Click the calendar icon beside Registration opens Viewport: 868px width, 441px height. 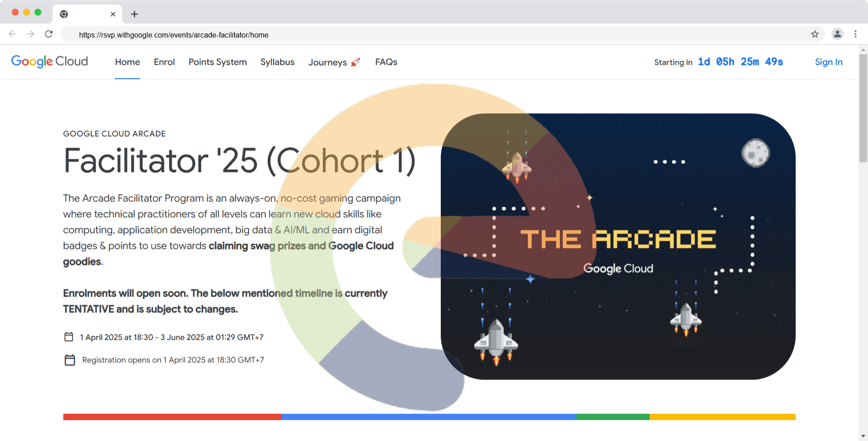[x=70, y=360]
